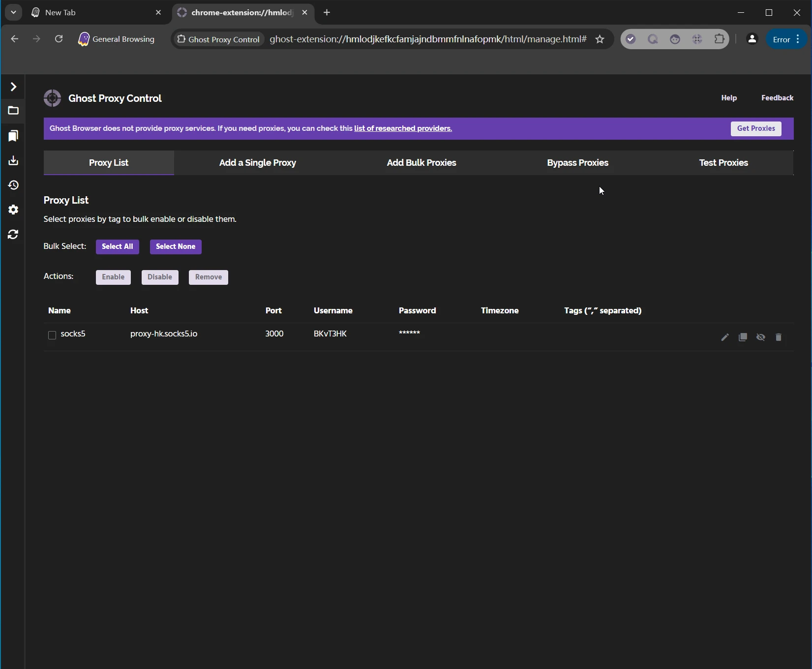This screenshot has height=669, width=812.
Task: Close the New Tab tab
Action: pos(158,13)
